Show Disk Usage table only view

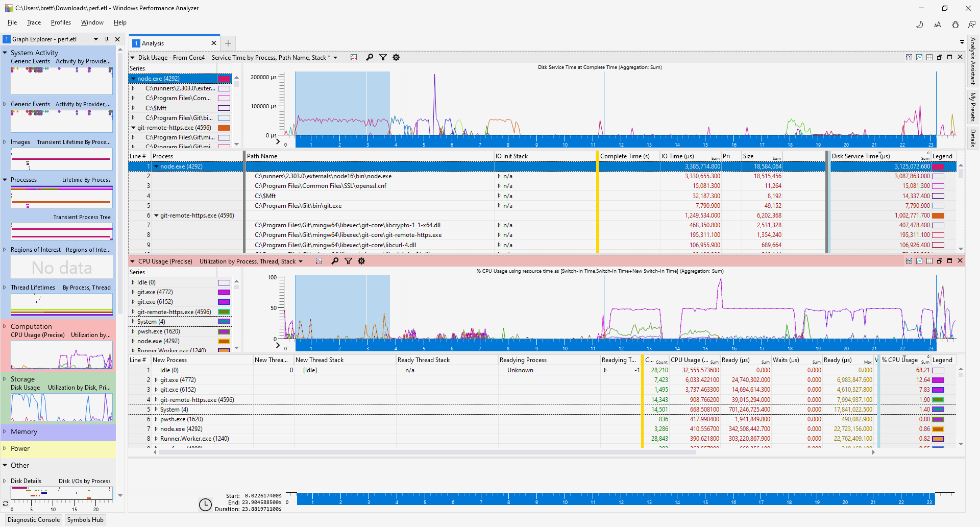[929, 57]
